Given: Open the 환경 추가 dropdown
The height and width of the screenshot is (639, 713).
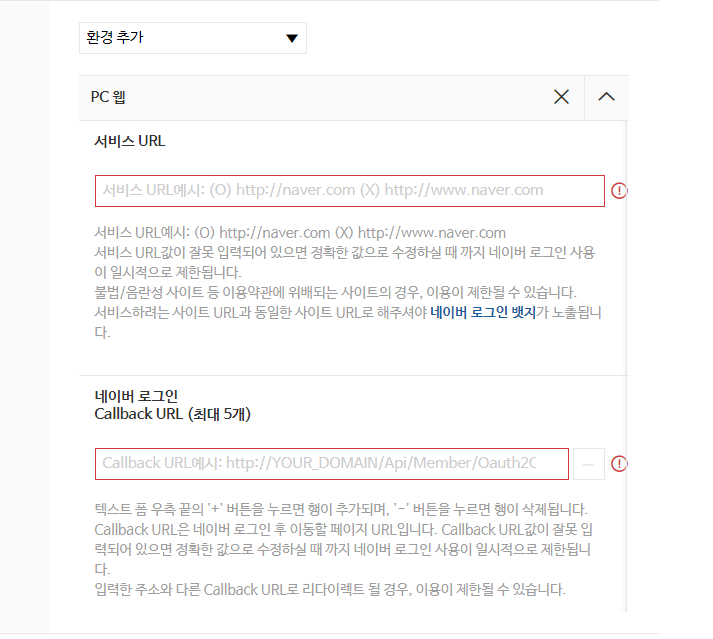Looking at the screenshot, I should click(x=193, y=38).
